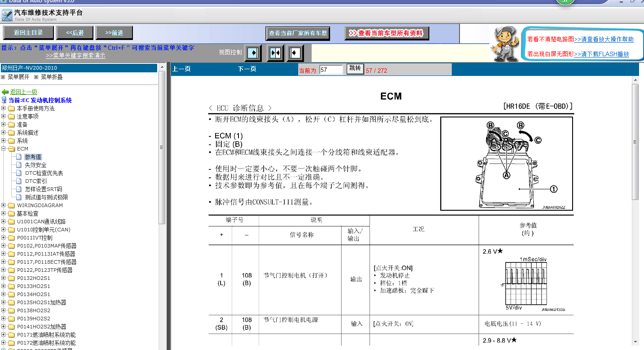Click 查看当前厂家所有车型 button
This screenshot has height=350, width=644.
(298, 33)
